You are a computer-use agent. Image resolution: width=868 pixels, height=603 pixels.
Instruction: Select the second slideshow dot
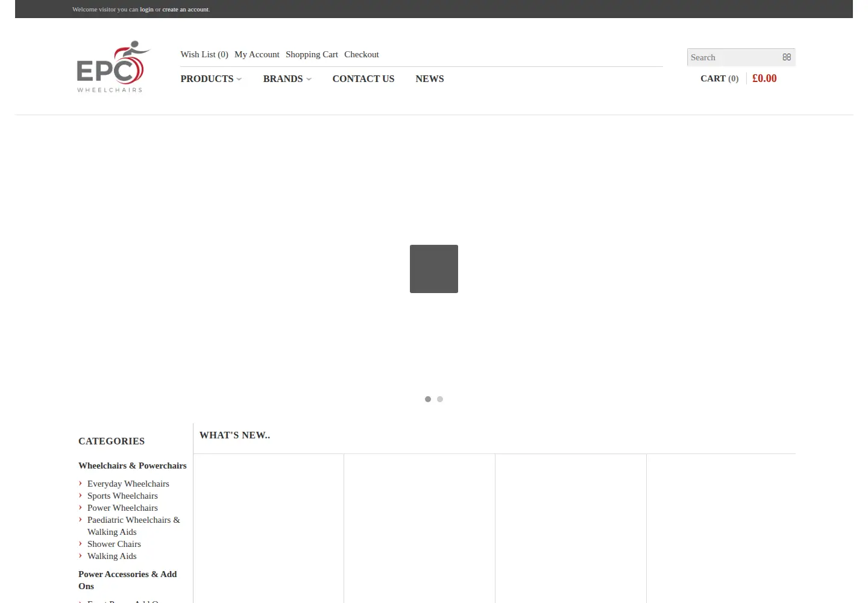click(440, 399)
